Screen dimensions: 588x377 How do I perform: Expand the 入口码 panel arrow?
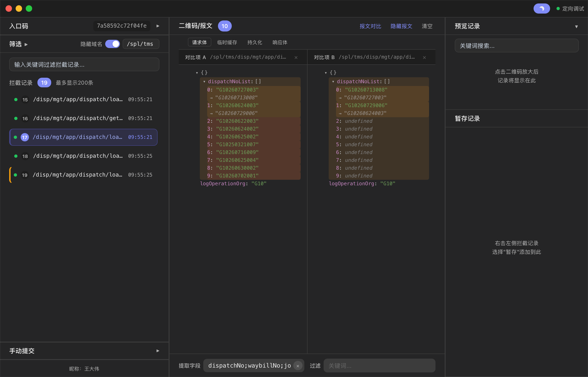[x=158, y=26]
